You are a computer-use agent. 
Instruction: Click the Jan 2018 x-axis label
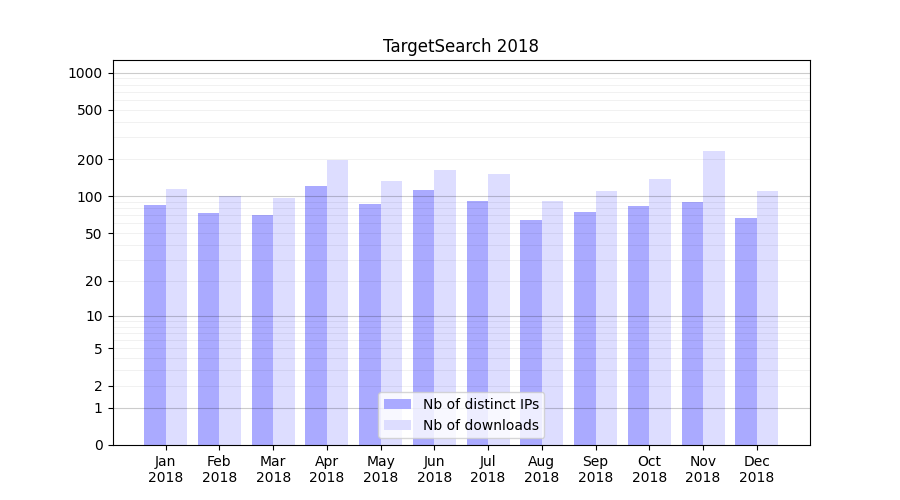[x=166, y=469]
